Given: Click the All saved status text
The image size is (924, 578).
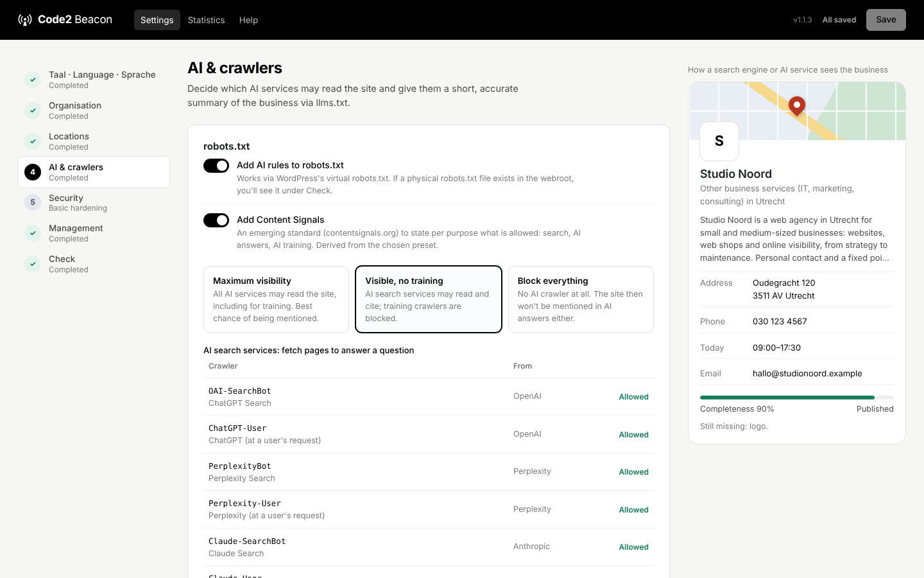Looking at the screenshot, I should click(x=839, y=20).
